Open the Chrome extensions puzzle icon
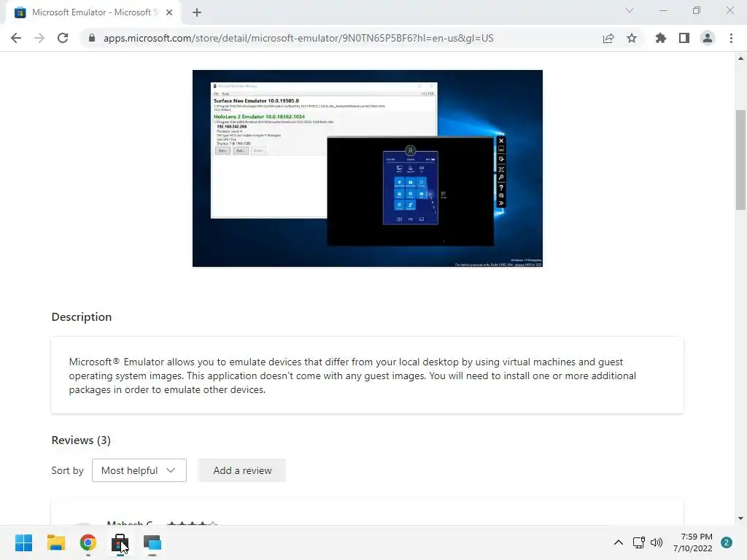The width and height of the screenshot is (747, 560). (x=661, y=38)
